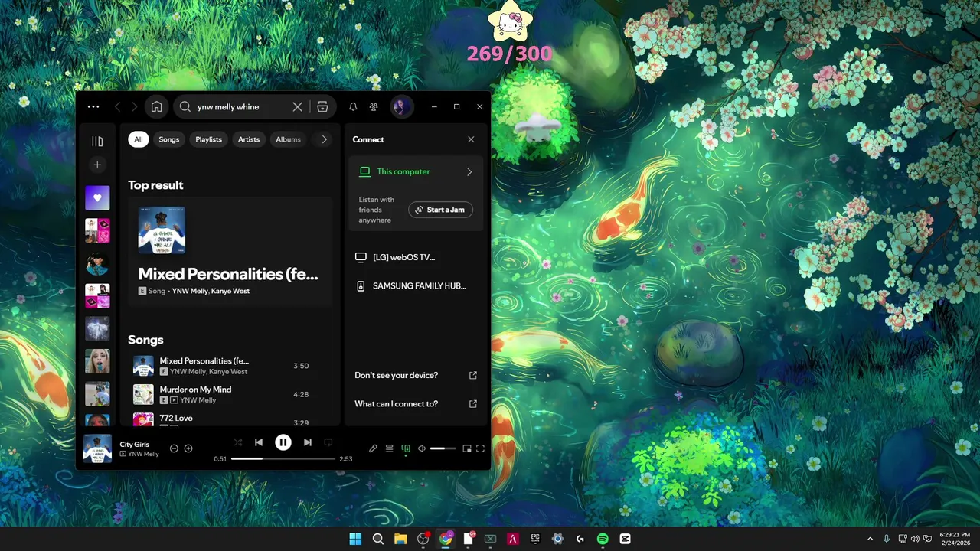Open Mixed Personalities top result card
980x551 pixels.
230,251
